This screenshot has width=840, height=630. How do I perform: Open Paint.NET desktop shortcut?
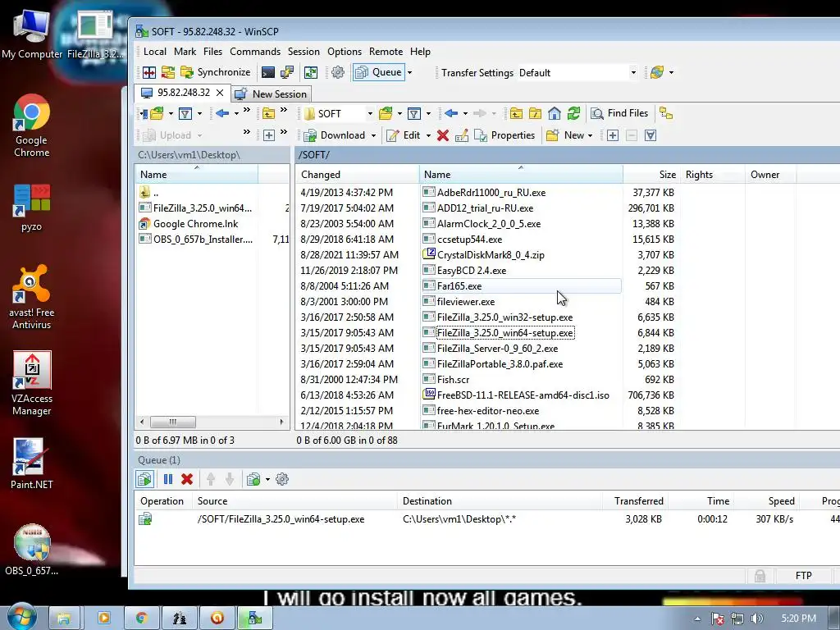click(32, 464)
